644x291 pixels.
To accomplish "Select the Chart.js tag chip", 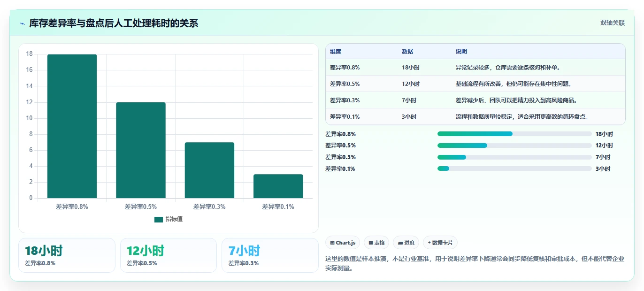I will click(343, 243).
